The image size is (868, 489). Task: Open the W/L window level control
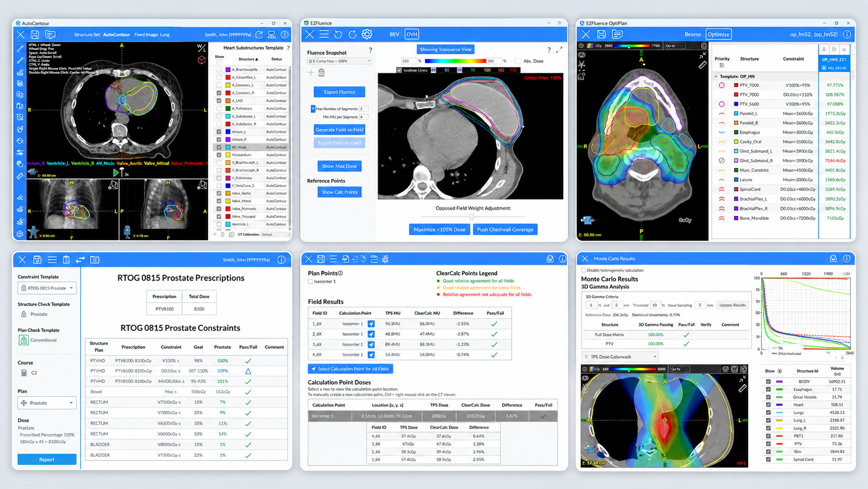[201, 48]
